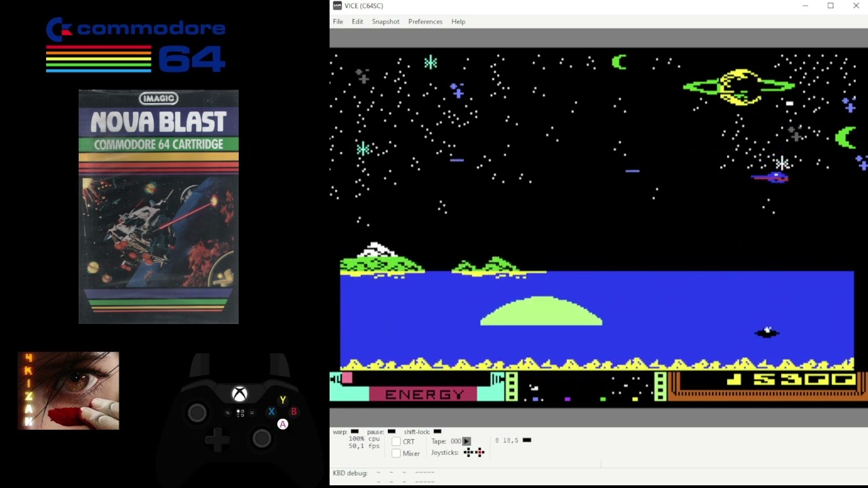Maximize the VICE window
The width and height of the screenshot is (868, 488).
(x=830, y=6)
